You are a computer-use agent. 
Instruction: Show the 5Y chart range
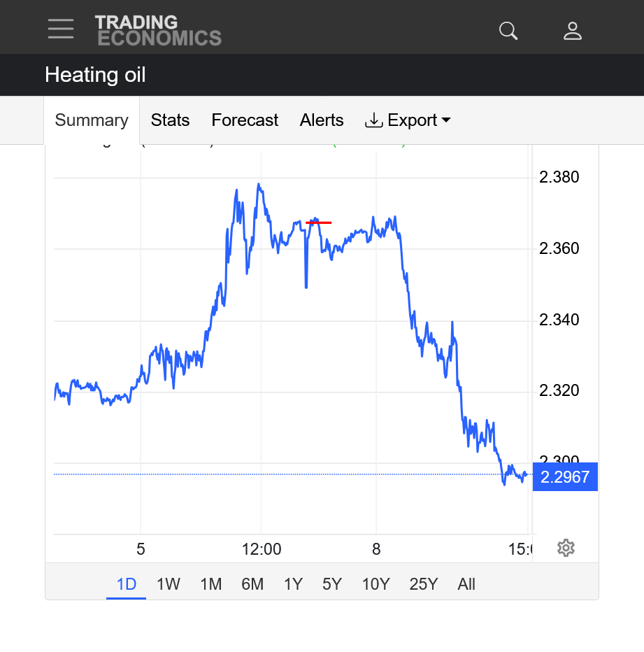[x=332, y=584]
